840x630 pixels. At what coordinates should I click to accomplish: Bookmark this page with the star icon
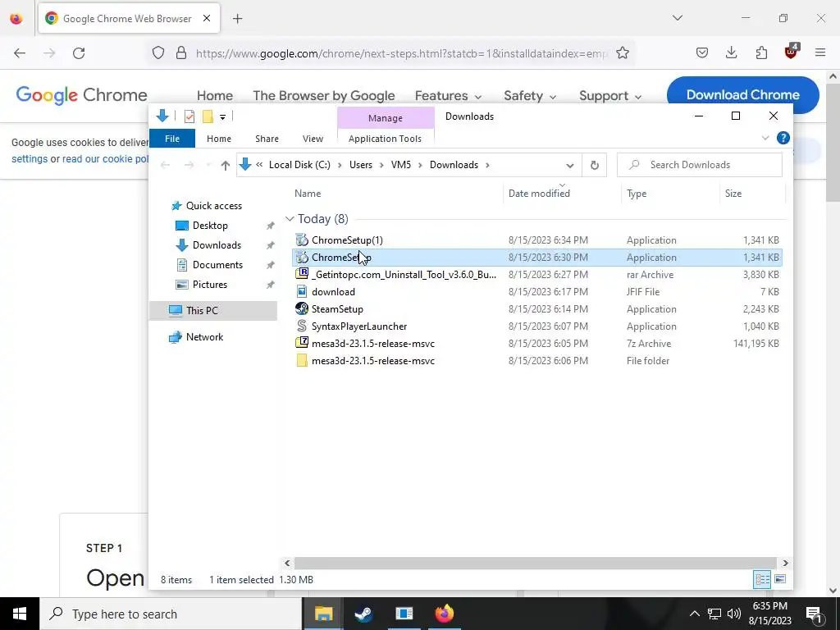(622, 53)
